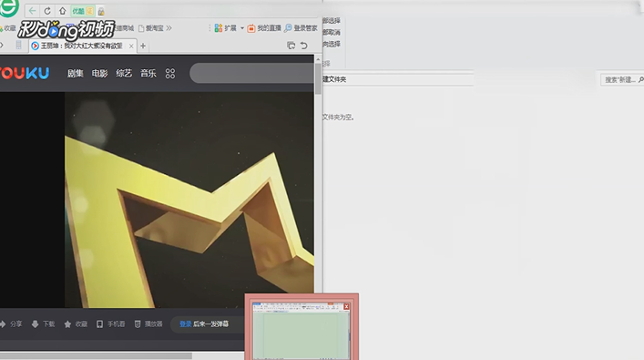644x360 pixels.
Task: Open the 扩展 extensions icon
Action: click(x=219, y=28)
